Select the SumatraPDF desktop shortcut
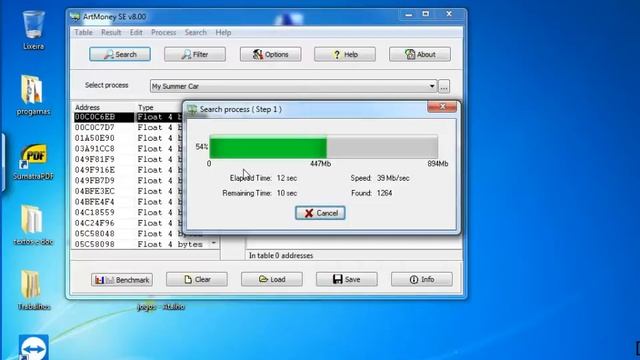 pyautogui.click(x=33, y=162)
